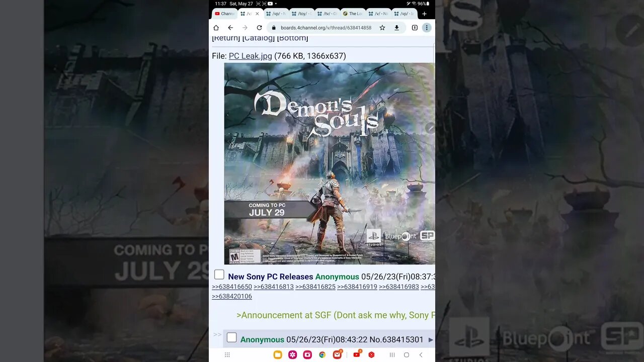Viewport: 644px width, 362px height.
Task: Open the tab switcher showing 8 tabs
Action: click(x=415, y=28)
